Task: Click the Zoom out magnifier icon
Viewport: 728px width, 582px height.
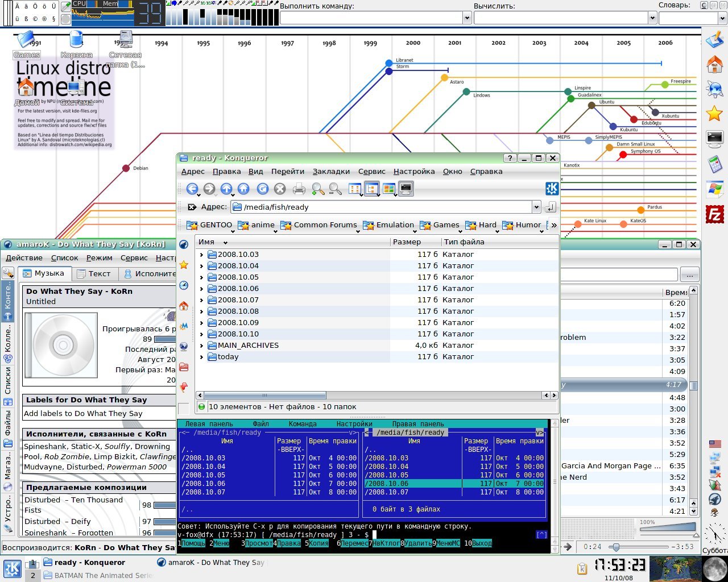Action: click(x=336, y=189)
